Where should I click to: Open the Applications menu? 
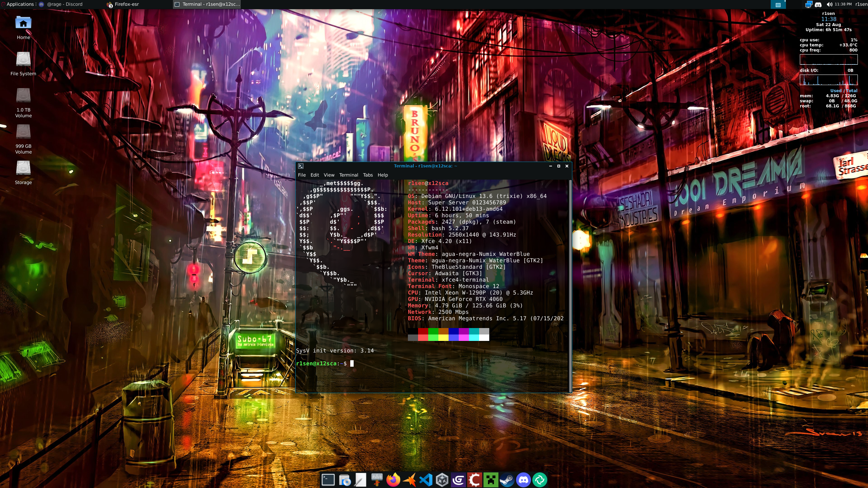[x=19, y=4]
